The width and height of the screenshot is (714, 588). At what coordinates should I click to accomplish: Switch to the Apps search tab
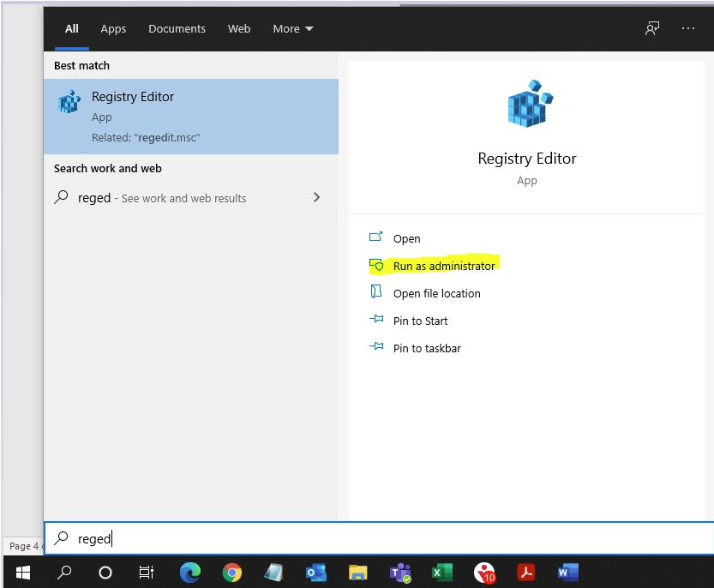[x=113, y=29]
